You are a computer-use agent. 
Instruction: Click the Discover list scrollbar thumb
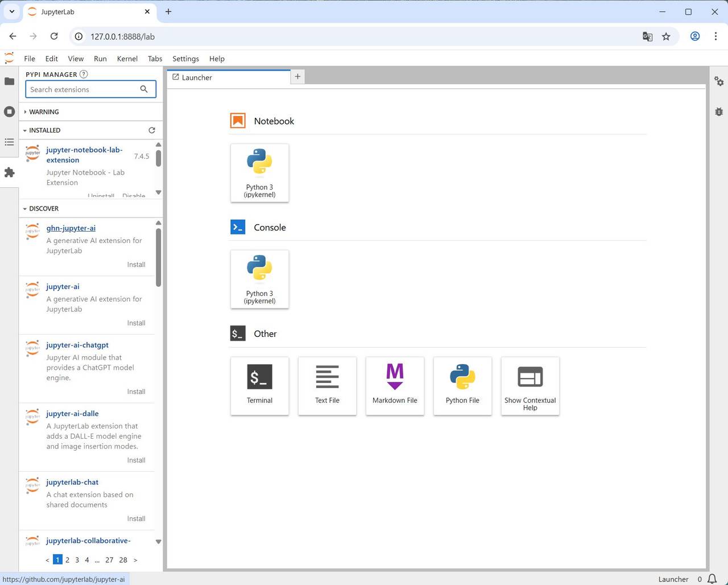click(x=158, y=257)
